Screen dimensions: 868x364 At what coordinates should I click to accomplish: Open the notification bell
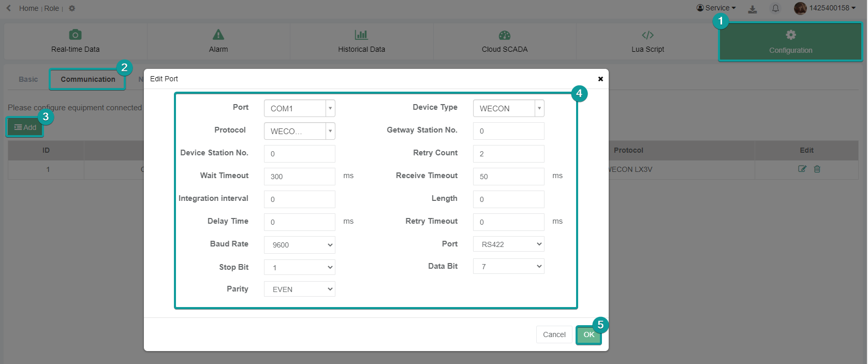pyautogui.click(x=775, y=8)
